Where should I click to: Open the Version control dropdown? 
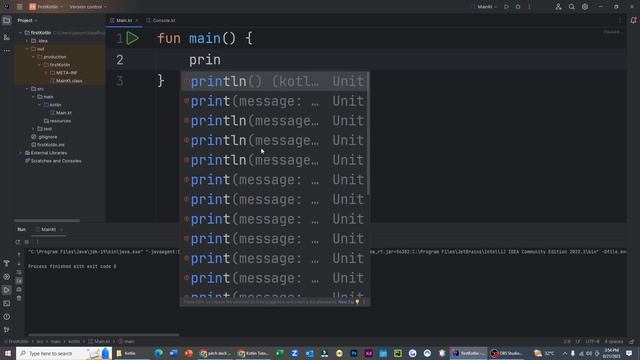click(88, 7)
